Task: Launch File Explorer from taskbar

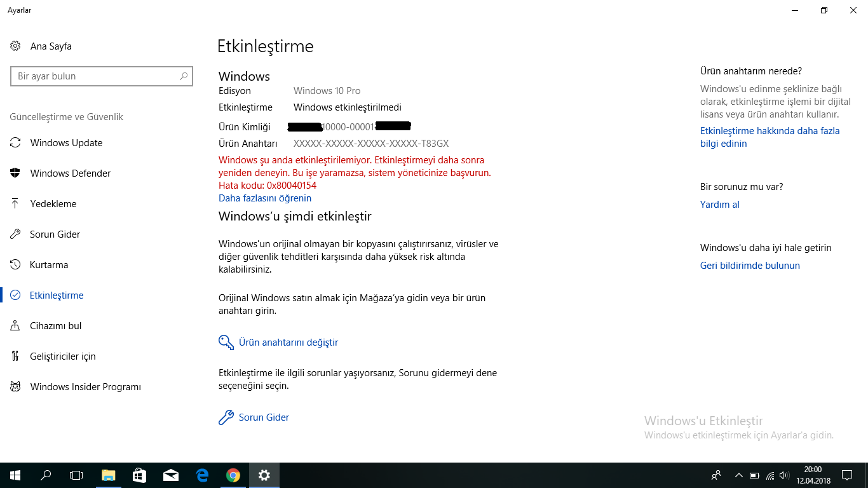Action: (x=109, y=475)
